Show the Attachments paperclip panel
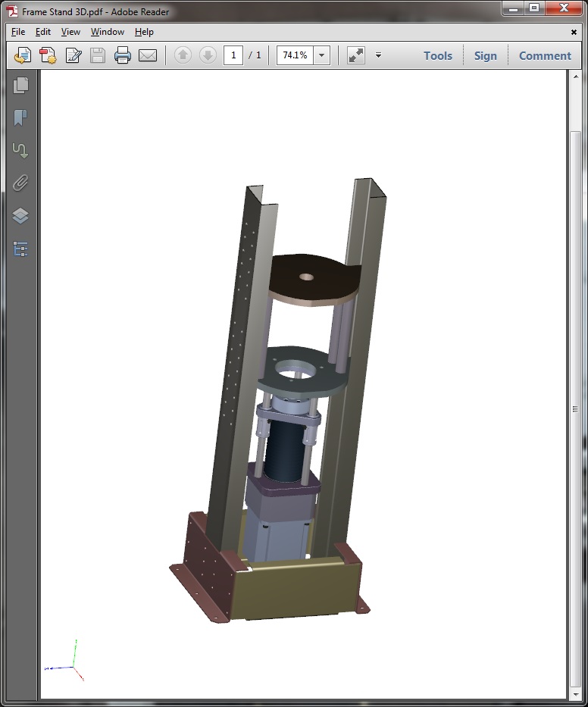 pos(20,183)
